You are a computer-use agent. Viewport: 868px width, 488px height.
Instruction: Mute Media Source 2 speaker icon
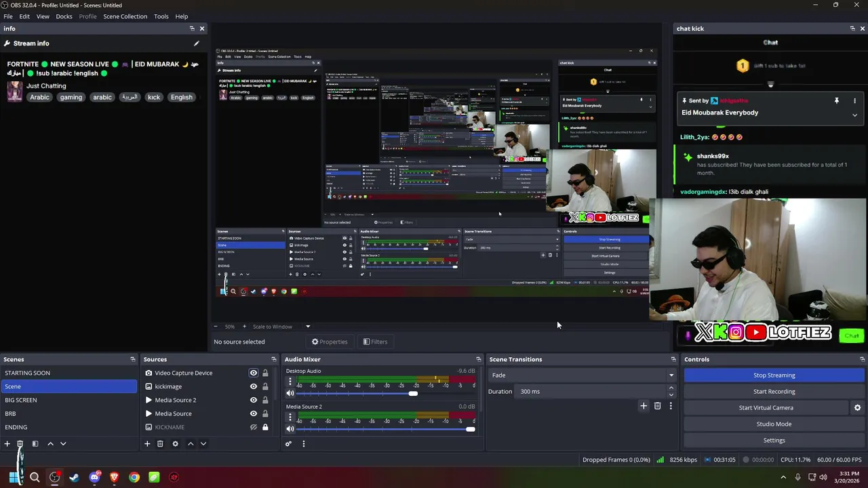click(290, 428)
